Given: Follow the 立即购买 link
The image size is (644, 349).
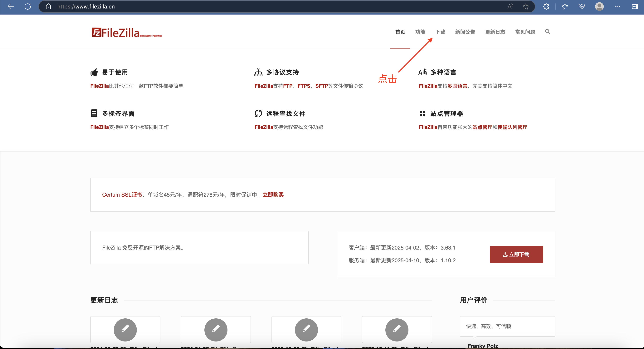Looking at the screenshot, I should point(273,195).
